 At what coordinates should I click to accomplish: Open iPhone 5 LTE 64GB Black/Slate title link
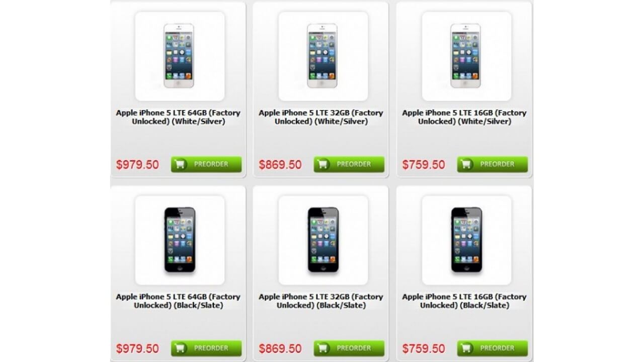click(178, 301)
